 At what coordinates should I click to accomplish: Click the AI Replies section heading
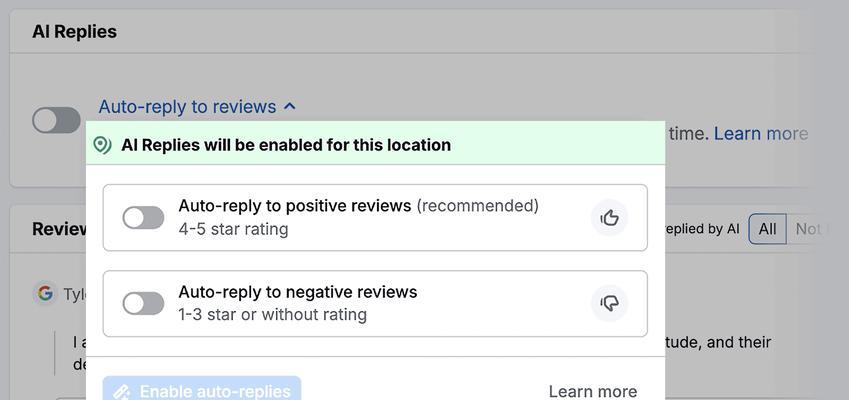click(74, 31)
